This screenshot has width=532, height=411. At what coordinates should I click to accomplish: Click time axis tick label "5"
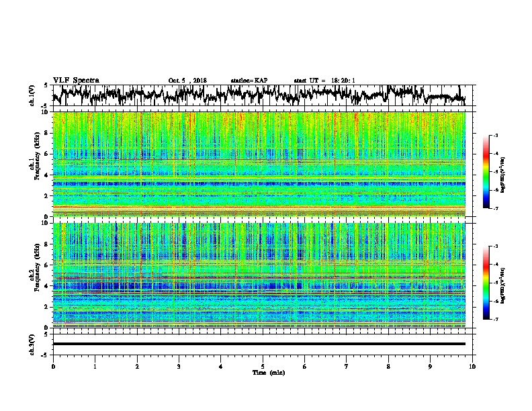pos(263,367)
